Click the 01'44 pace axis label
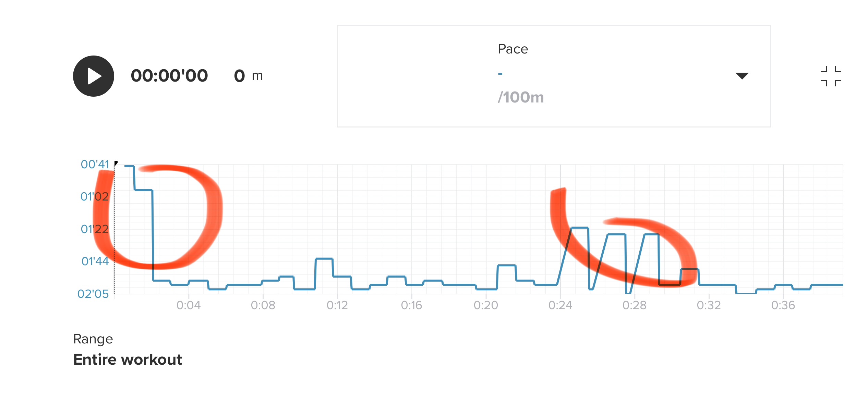This screenshot has width=868, height=401. pos(95,261)
